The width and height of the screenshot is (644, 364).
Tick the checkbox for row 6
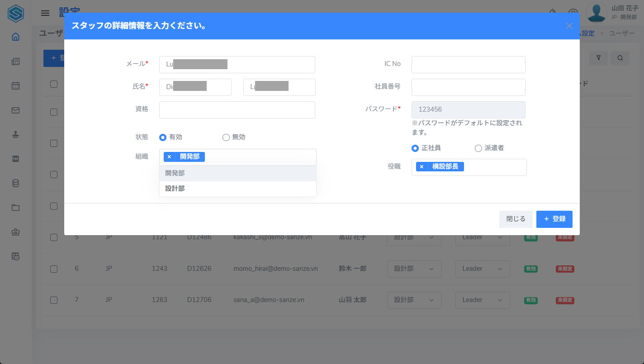[54, 269]
